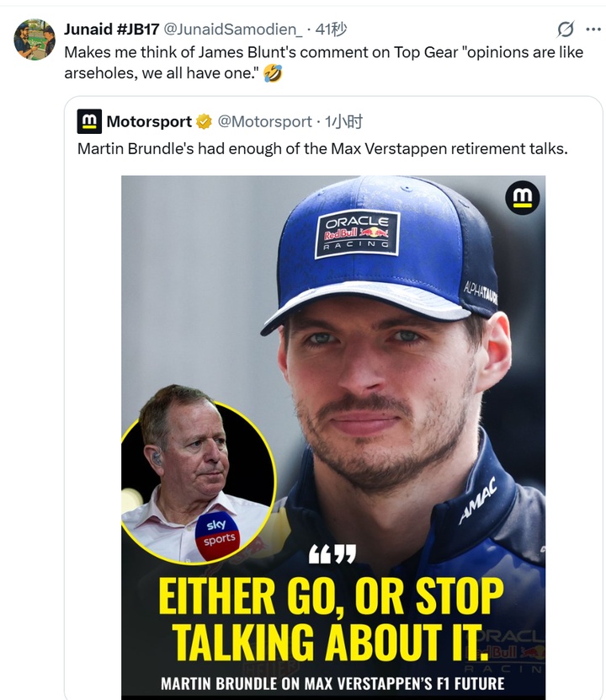Click the white quotation mark graphic
Screen dimensions: 606x700
[332, 555]
